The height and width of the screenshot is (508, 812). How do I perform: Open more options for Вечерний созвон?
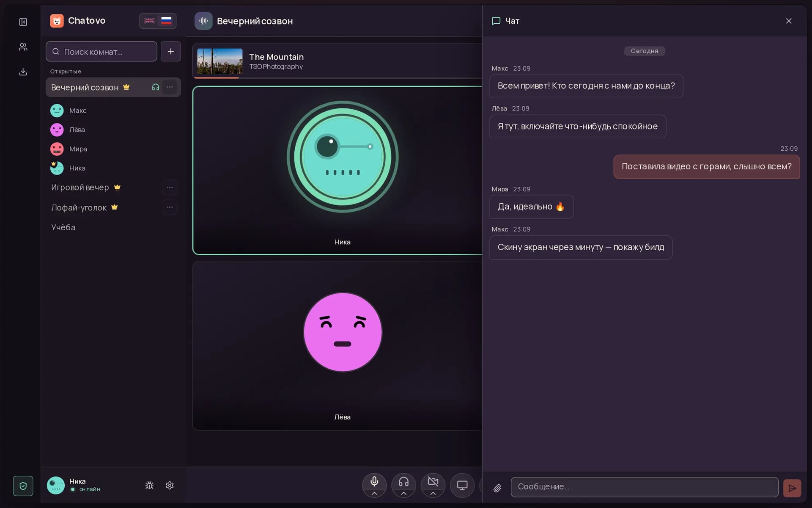pos(170,87)
